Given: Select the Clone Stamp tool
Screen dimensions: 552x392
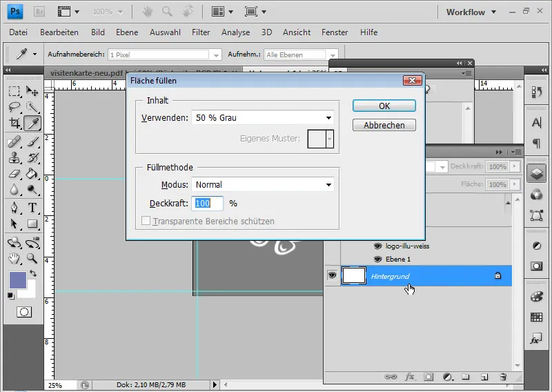Looking at the screenshot, I should pyautogui.click(x=14, y=158).
